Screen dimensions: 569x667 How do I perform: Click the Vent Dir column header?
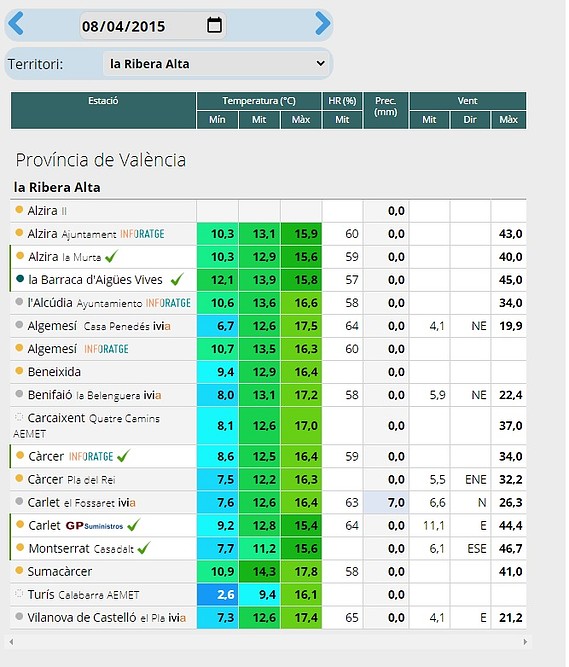[469, 120]
